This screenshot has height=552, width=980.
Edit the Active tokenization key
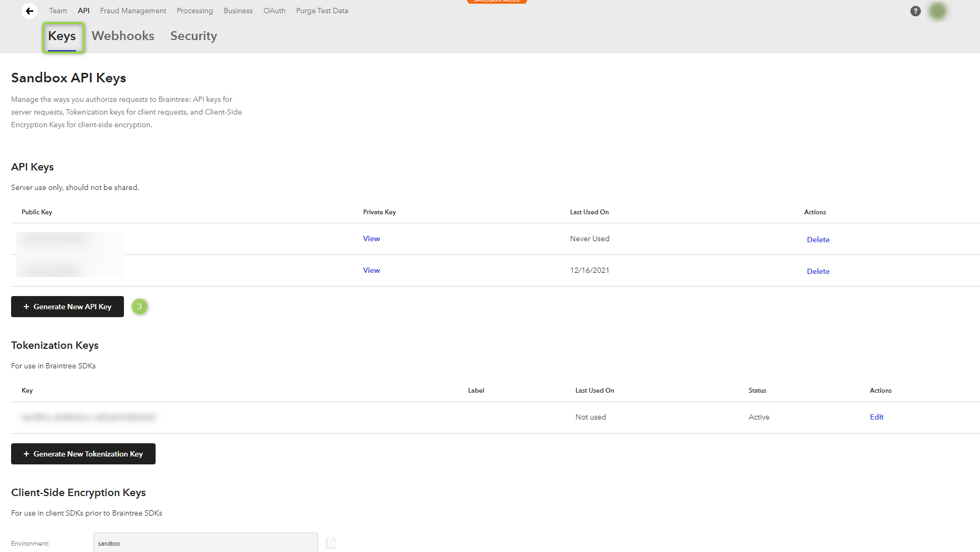[877, 417]
